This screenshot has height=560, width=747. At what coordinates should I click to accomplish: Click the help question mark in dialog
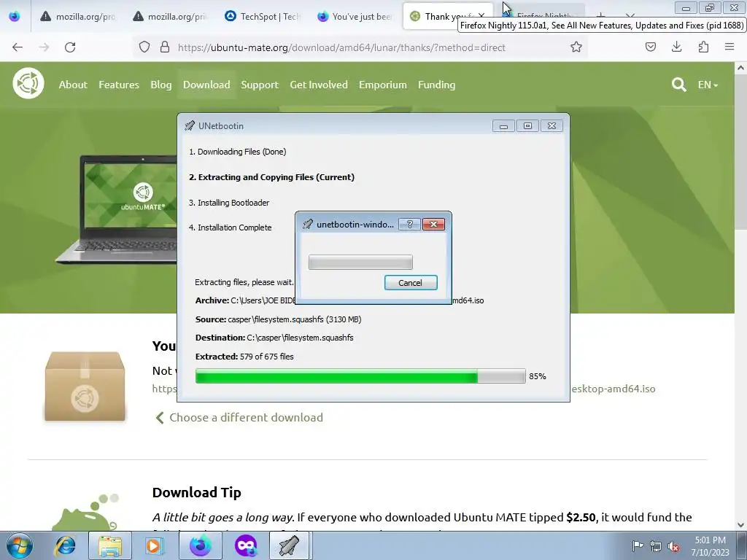click(x=410, y=225)
